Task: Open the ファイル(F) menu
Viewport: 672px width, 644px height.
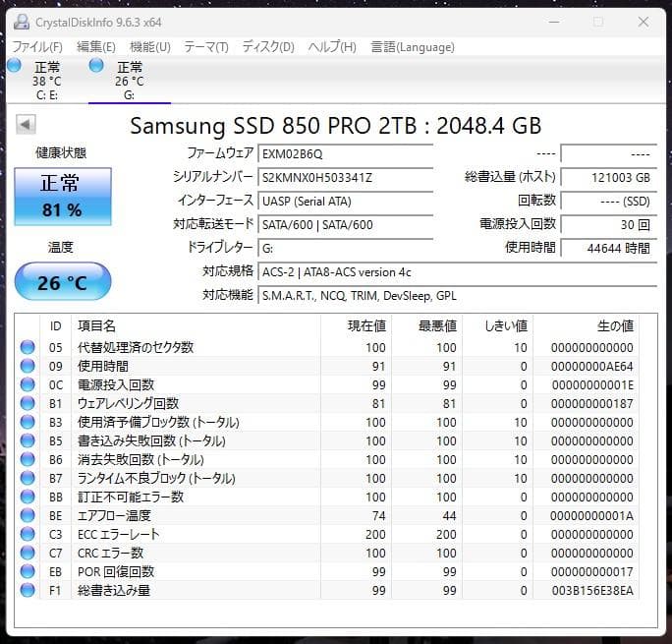Action: [37, 47]
